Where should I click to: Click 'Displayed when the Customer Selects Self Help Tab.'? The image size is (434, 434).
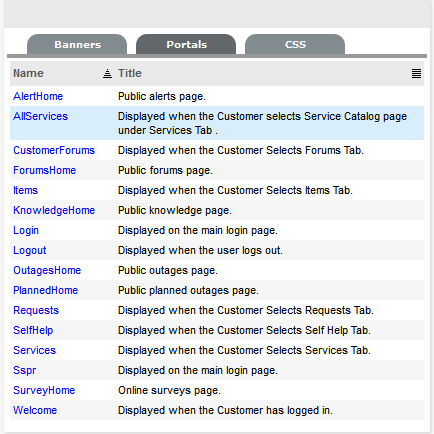click(x=244, y=330)
